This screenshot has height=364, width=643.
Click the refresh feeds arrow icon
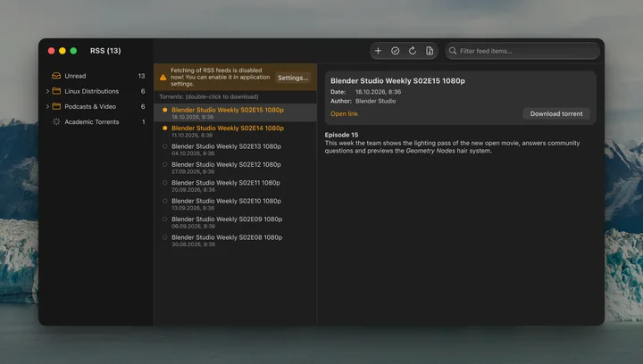click(413, 51)
